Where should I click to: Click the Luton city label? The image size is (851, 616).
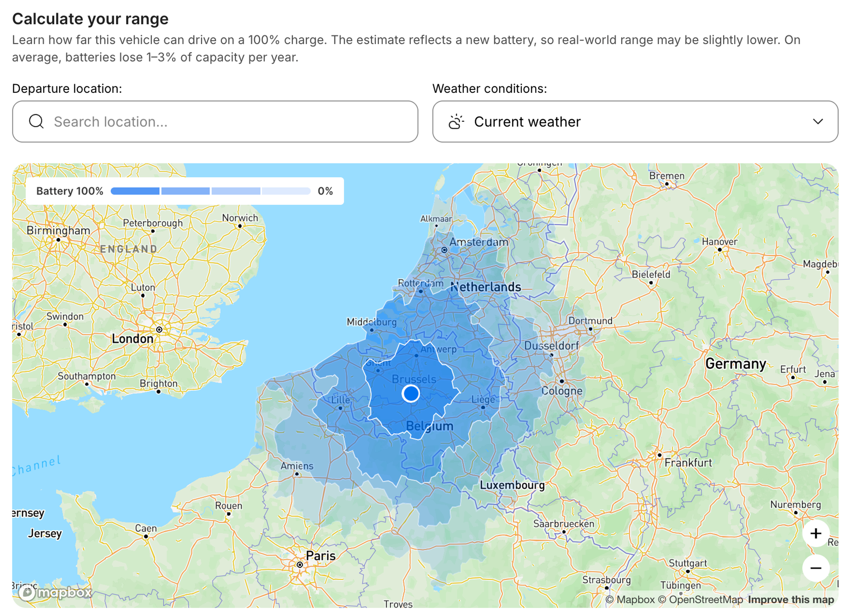(x=142, y=288)
